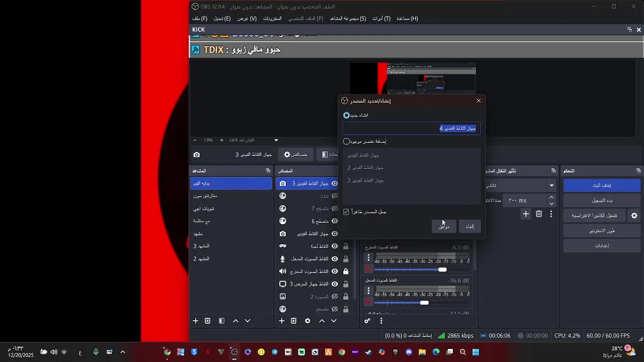Open source properties gear in Sources toolbar
This screenshot has width=644, height=362.
click(x=307, y=321)
